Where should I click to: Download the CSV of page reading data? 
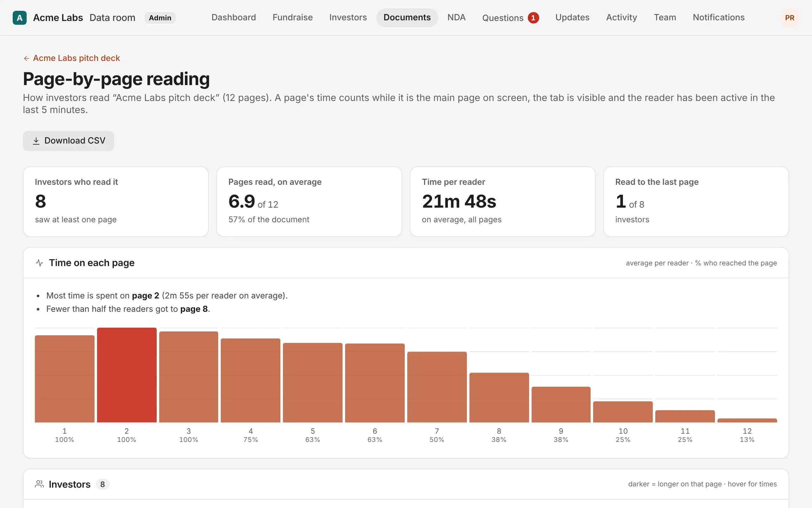(x=69, y=141)
